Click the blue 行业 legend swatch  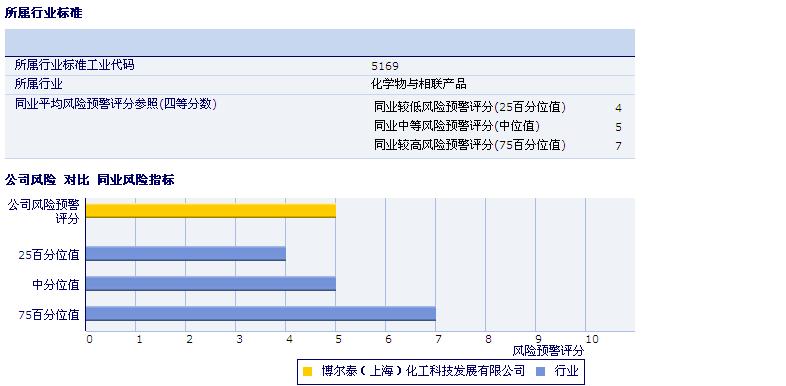540,371
